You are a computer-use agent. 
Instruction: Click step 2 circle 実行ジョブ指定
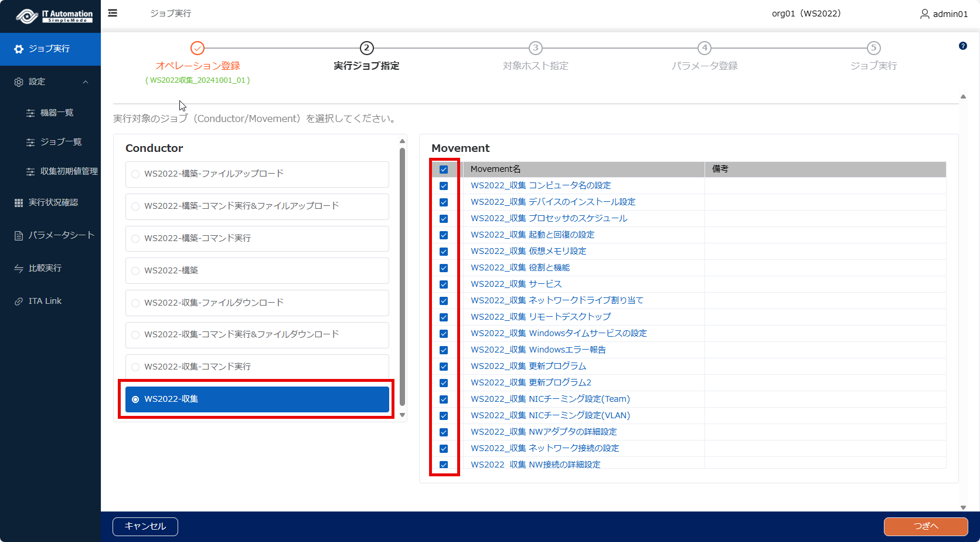pyautogui.click(x=366, y=48)
